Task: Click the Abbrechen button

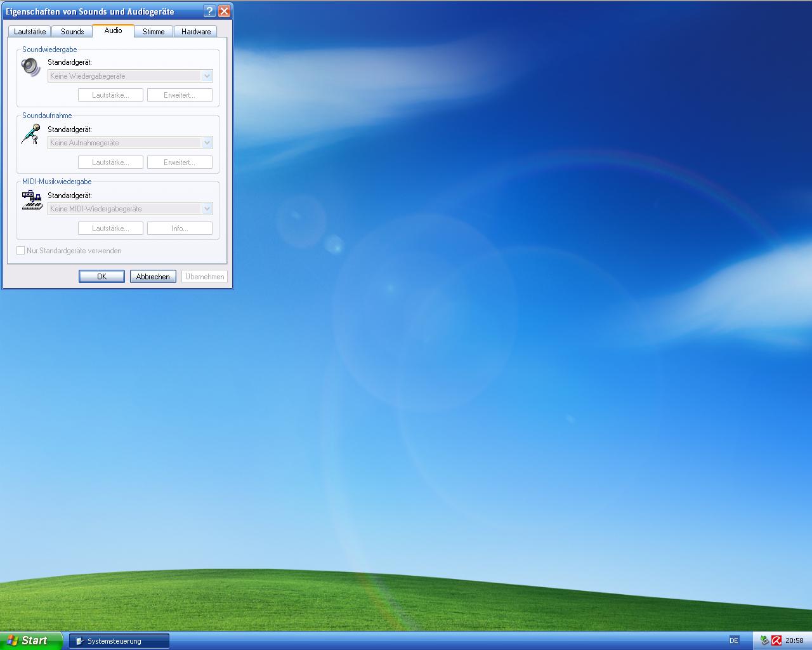Action: coord(153,277)
